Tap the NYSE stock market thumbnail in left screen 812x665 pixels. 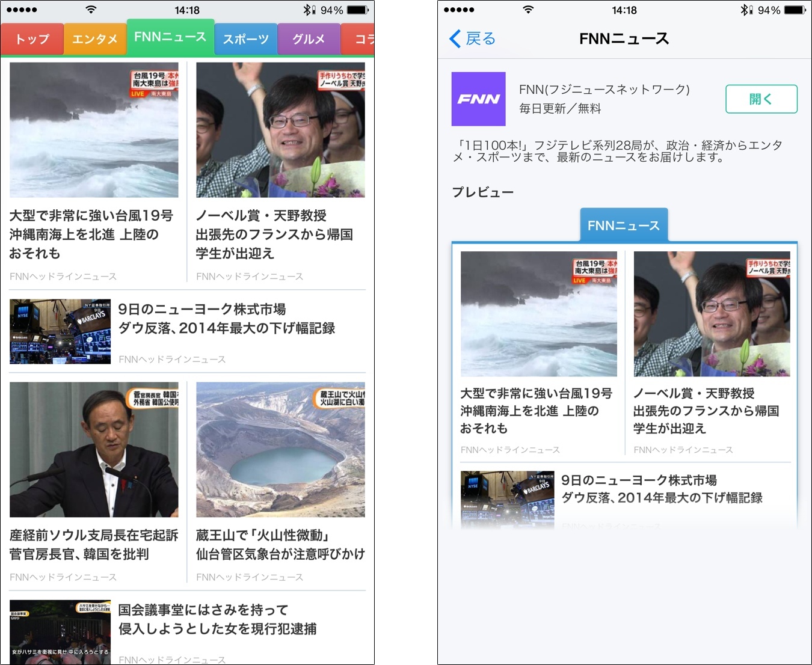60,331
